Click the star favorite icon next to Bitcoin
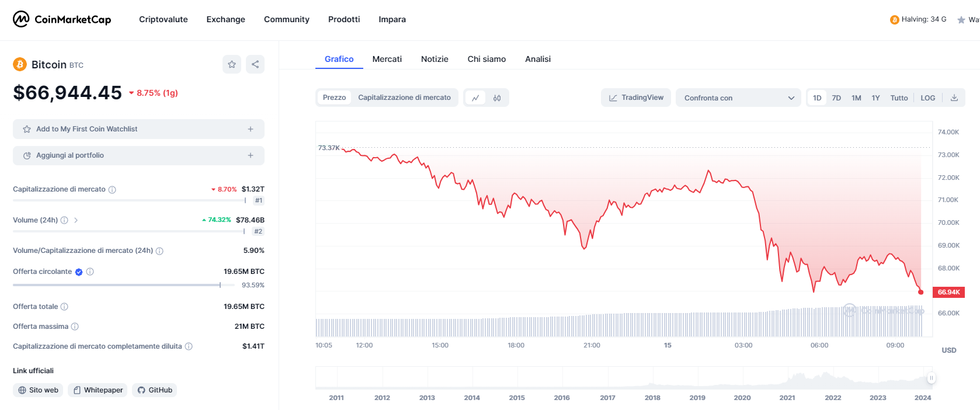 232,64
